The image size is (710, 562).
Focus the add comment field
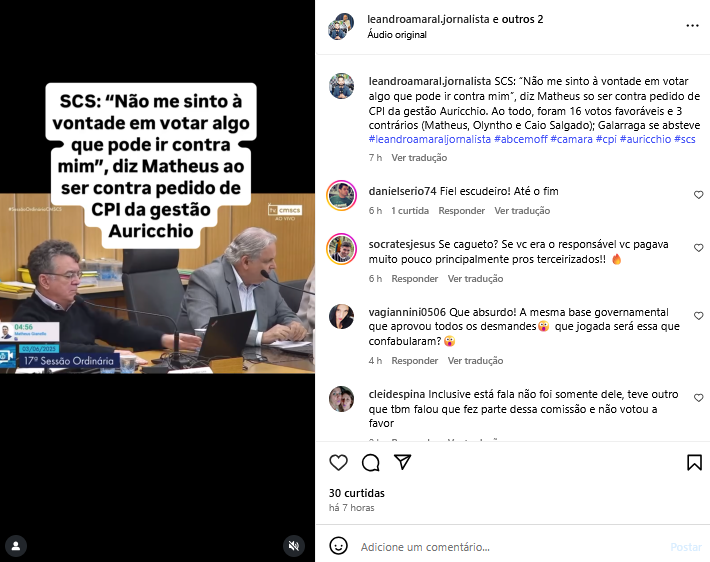512,547
